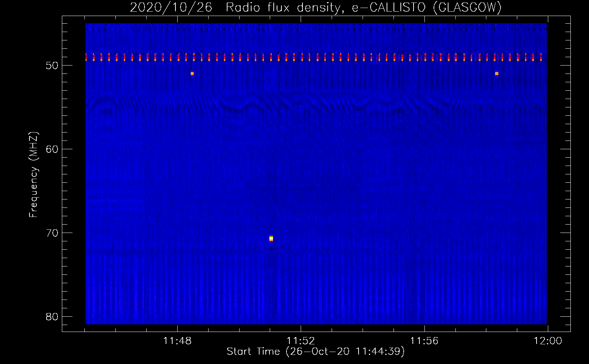Click the 12:00 time tick label
The width and height of the screenshot is (589, 364).
548,341
